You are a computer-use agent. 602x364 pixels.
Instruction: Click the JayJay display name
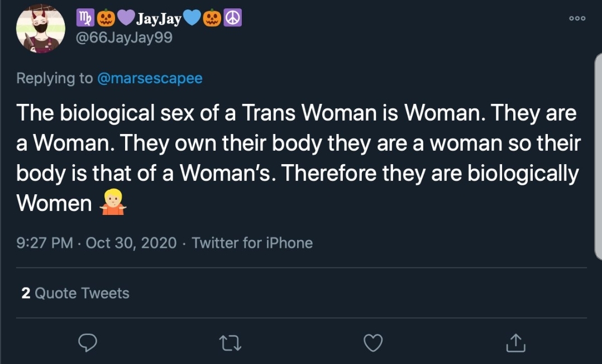coord(158,20)
